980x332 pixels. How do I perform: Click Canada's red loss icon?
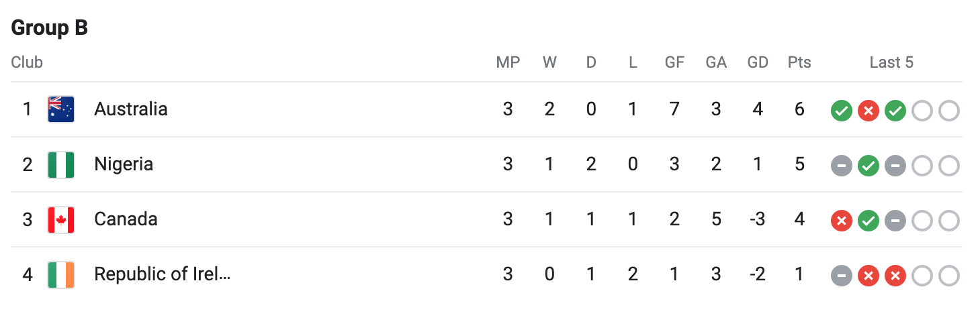coord(841,221)
